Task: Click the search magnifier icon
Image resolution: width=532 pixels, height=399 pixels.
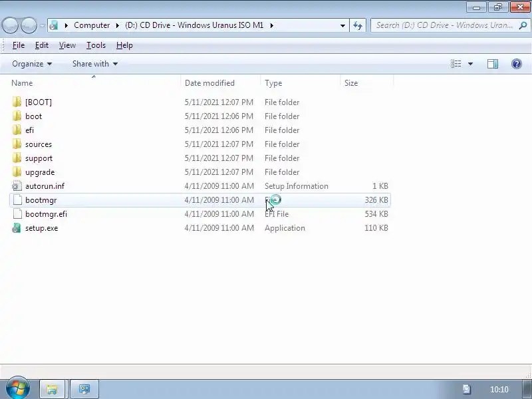Action: (523, 25)
